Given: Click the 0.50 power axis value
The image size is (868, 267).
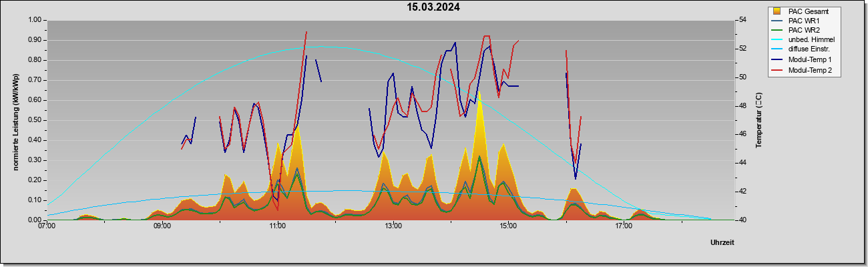Looking at the screenshot, I should click(x=34, y=120).
